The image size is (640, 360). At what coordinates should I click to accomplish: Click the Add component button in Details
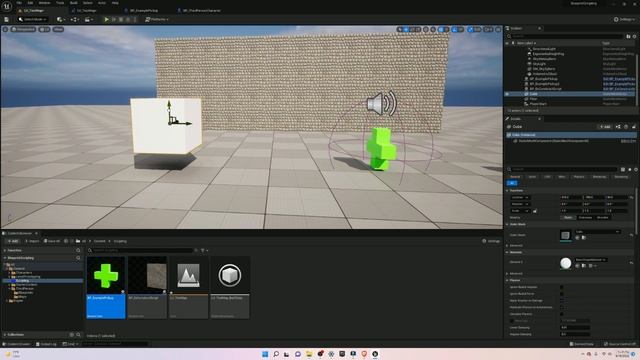pyautogui.click(x=605, y=127)
